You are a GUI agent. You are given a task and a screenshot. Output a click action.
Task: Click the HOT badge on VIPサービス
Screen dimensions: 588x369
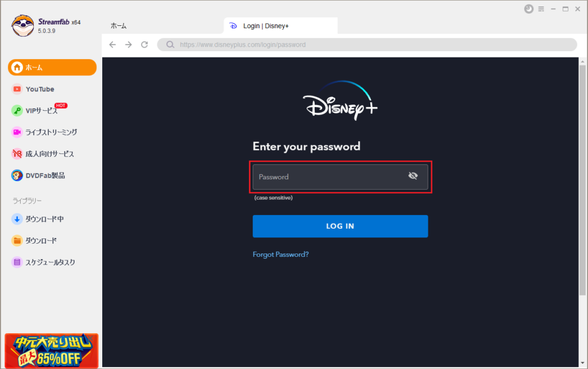61,106
